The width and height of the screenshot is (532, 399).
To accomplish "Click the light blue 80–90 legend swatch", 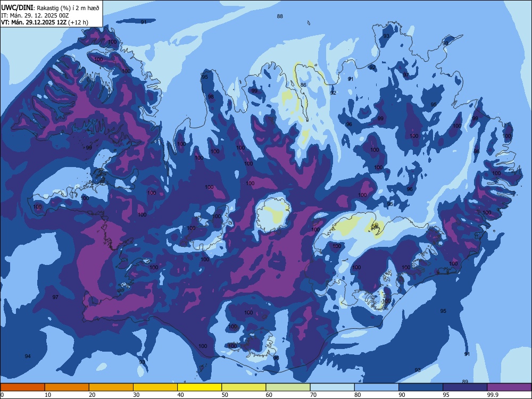I will point(377,387).
